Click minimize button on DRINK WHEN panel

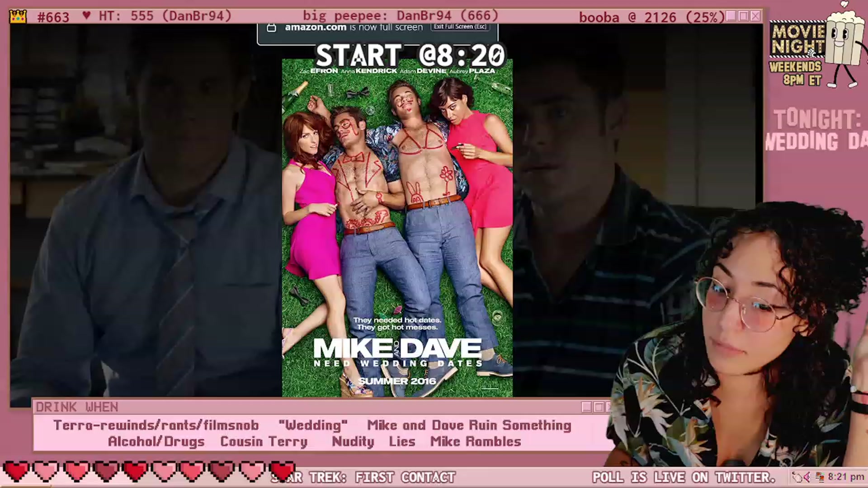(586, 407)
